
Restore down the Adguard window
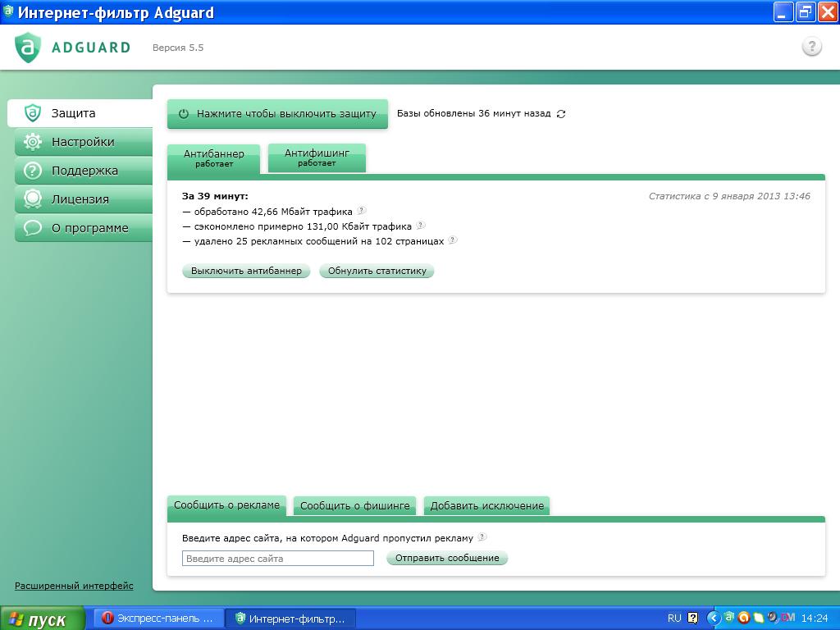click(806, 12)
